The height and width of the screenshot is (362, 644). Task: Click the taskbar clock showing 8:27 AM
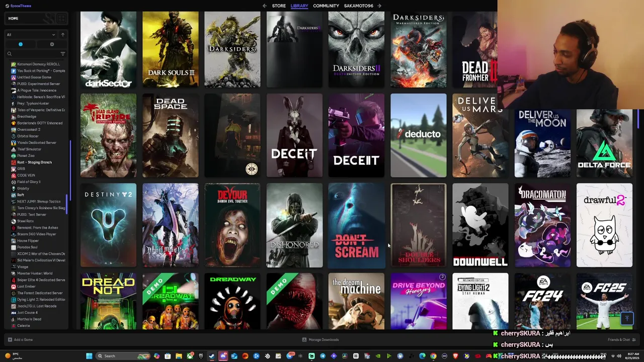click(x=631, y=356)
